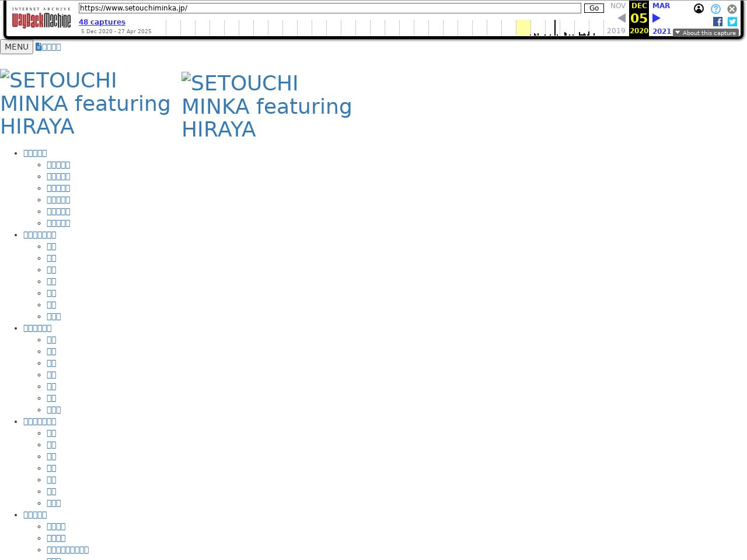The width and height of the screenshot is (747, 560).
Task: Click the tall black bar in capture timeline
Action: coord(555,27)
